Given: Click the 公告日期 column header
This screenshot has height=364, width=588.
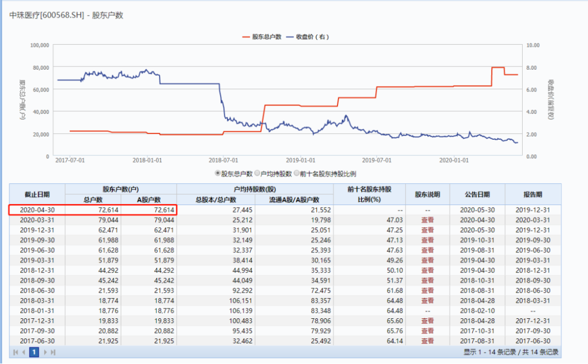Looking at the screenshot, I should tap(476, 194).
